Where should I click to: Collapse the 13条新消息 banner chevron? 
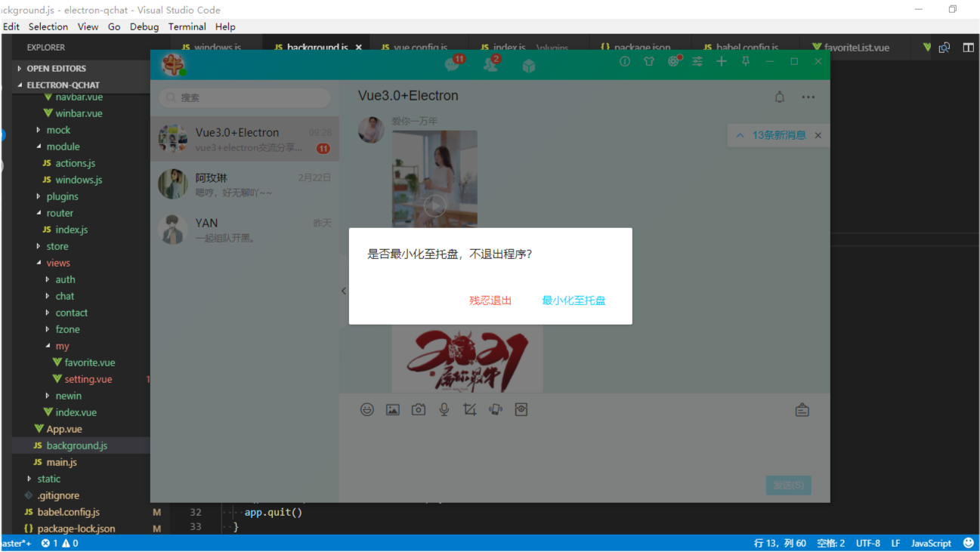pos(739,135)
